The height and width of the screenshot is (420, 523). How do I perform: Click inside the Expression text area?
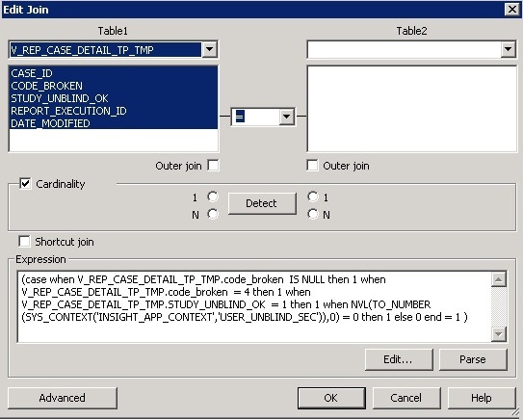point(254,307)
